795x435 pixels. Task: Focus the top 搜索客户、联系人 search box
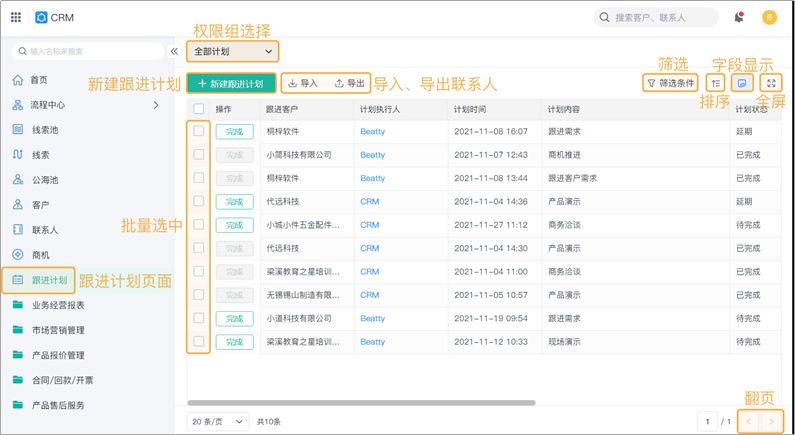pos(656,17)
